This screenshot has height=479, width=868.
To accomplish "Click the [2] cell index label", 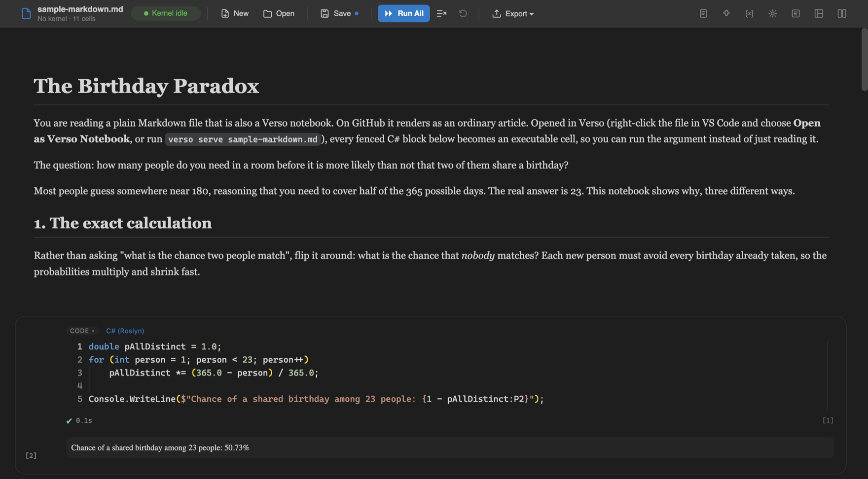I will pyautogui.click(x=31, y=455).
